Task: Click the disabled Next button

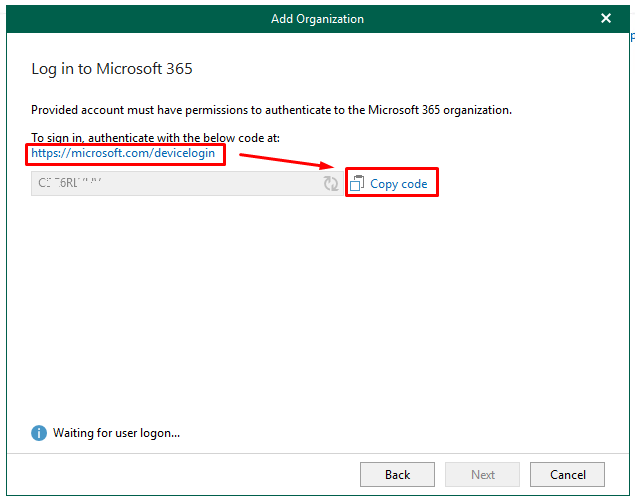Action: (482, 474)
